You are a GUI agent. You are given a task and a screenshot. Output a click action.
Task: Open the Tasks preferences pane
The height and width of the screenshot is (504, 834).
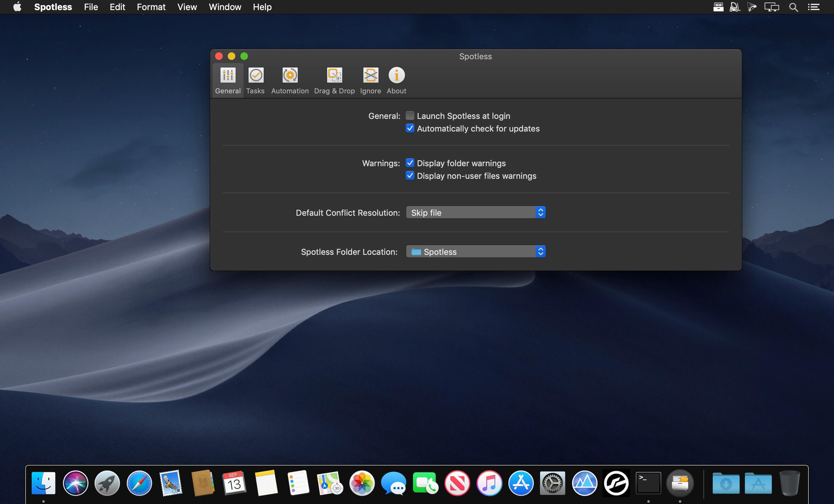click(x=255, y=80)
